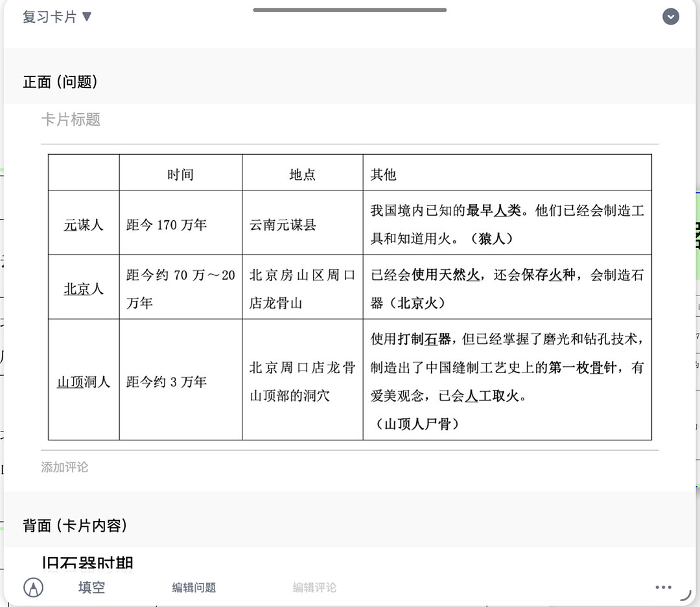This screenshot has width=700, height=607.
Task: Click the 北京房山区周口店龙骨山 cell
Action: pos(302,287)
